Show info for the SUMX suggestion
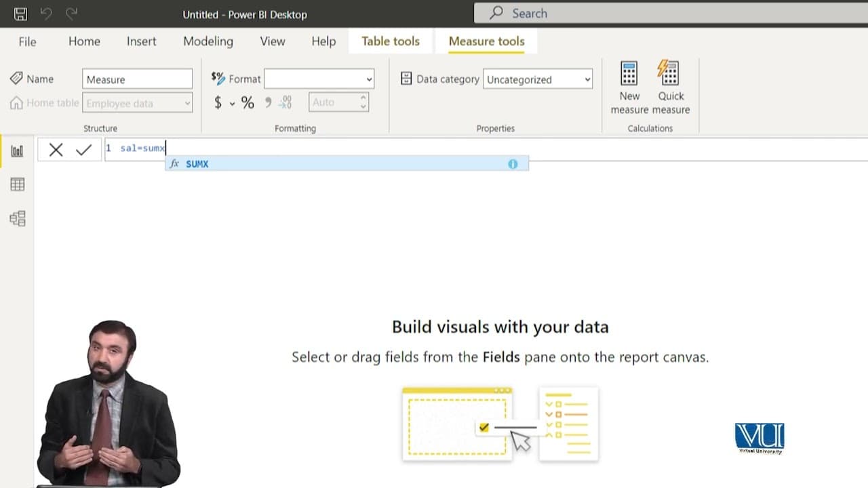868x488 pixels. (513, 164)
